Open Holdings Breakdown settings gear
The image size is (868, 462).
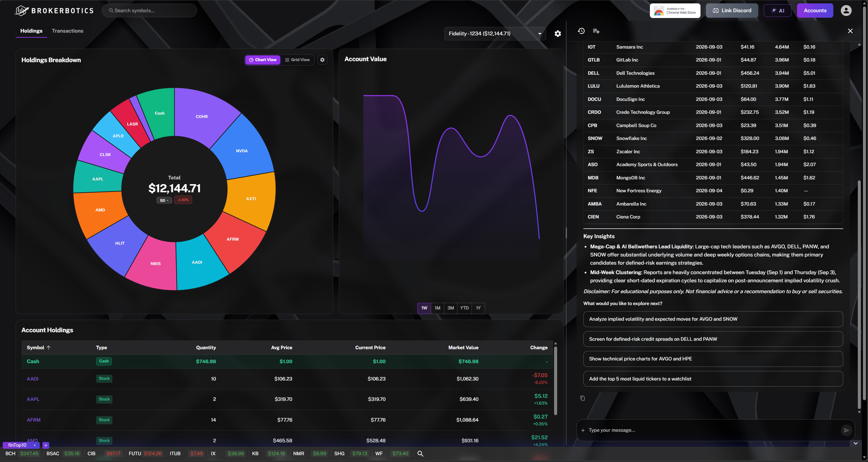coord(322,60)
